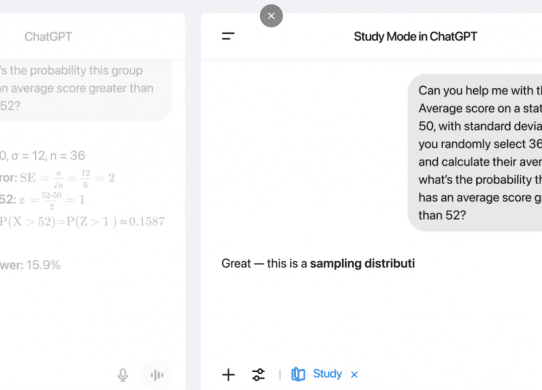Click the plus attach icon in Study Mode panel
Screen dimensions: 542x390
coord(228,375)
